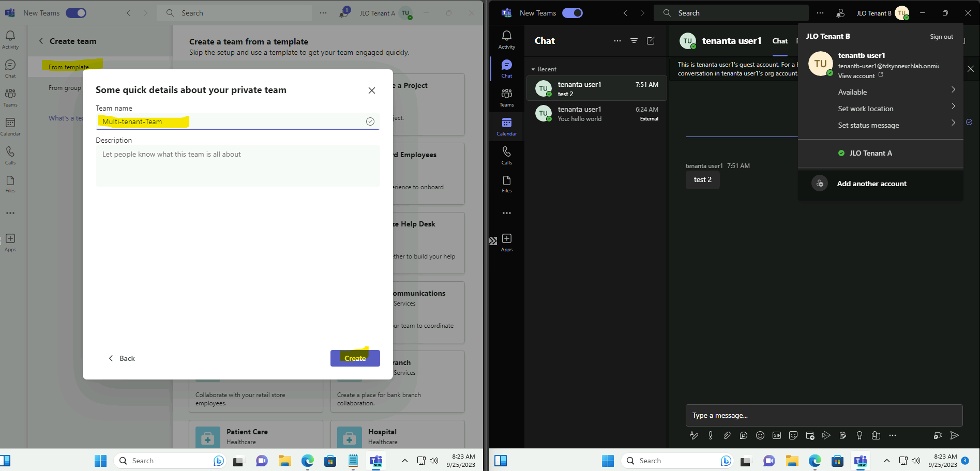Open tenanta user1 chat with test 2
This screenshot has width=980, height=471.
click(596, 88)
